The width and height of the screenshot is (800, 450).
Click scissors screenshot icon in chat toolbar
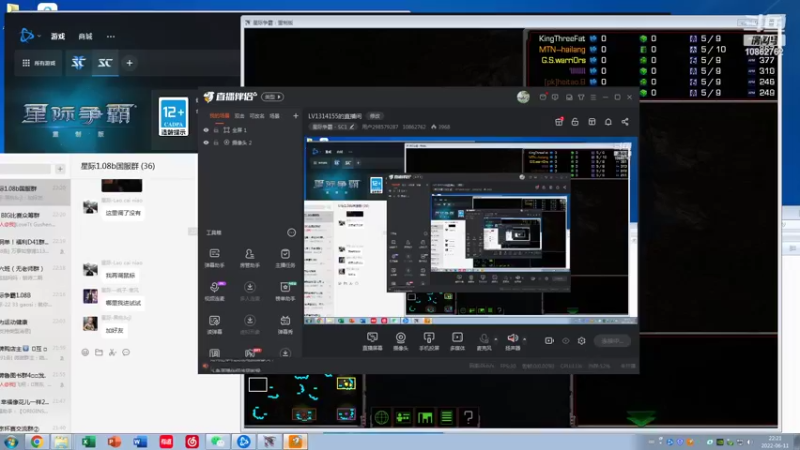coord(112,353)
